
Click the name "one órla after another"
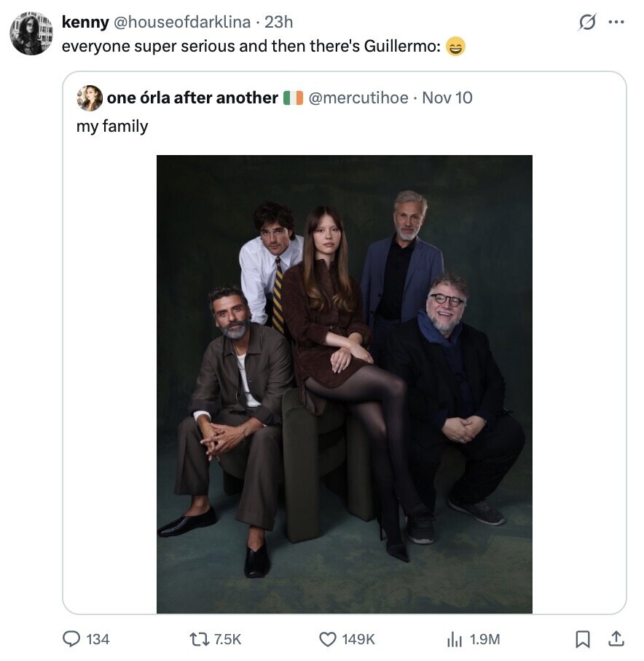[x=192, y=98]
